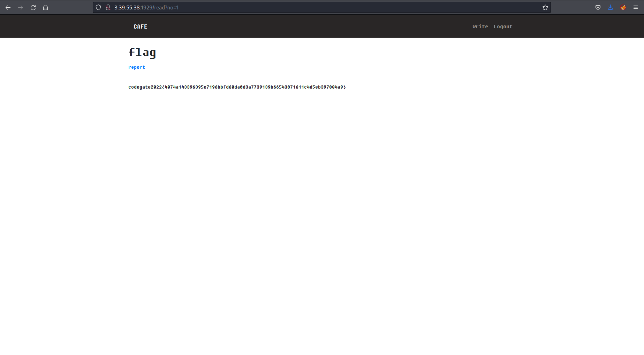Open the tracking protection shield icon
The height and width of the screenshot is (355, 644).
click(98, 7)
